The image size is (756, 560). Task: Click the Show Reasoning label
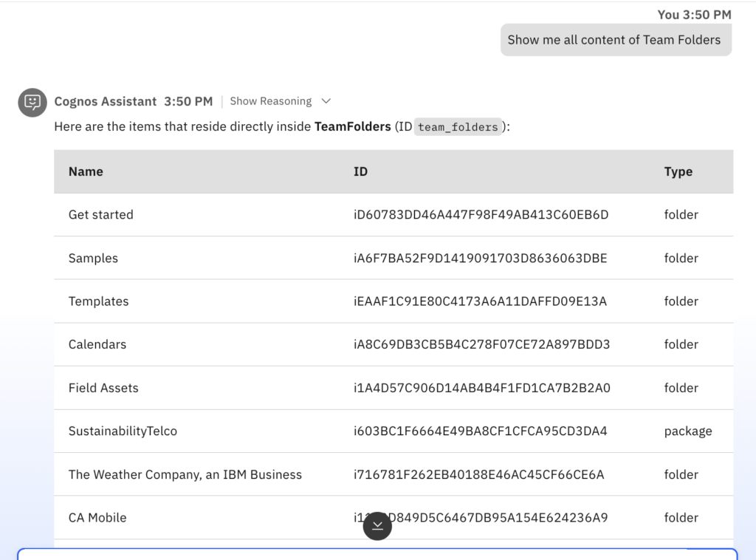[x=270, y=101]
